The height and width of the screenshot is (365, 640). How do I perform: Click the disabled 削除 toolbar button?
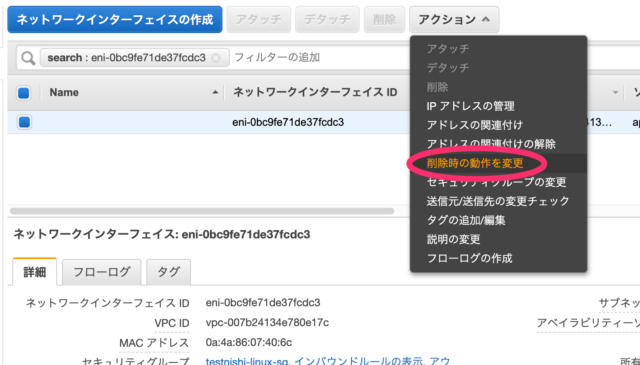pos(384,19)
